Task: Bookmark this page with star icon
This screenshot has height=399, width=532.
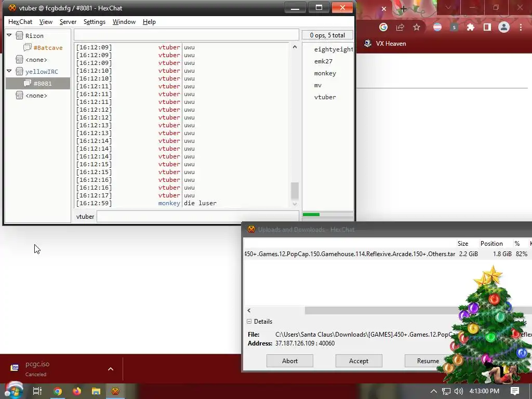Action: point(417,27)
